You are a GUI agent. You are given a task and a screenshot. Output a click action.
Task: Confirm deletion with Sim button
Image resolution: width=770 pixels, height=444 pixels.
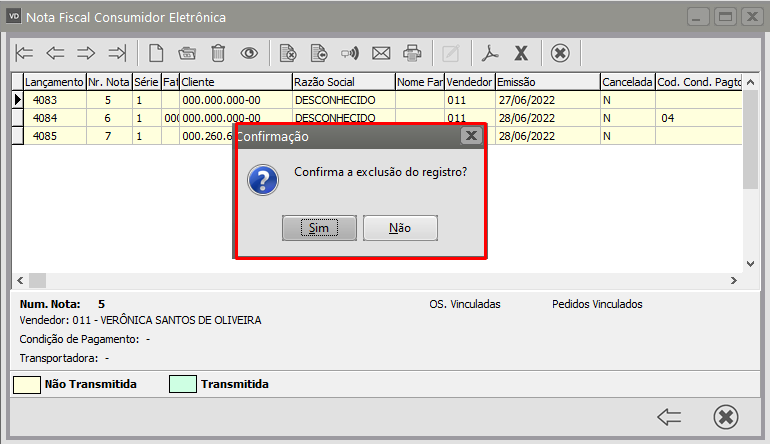pyautogui.click(x=319, y=228)
